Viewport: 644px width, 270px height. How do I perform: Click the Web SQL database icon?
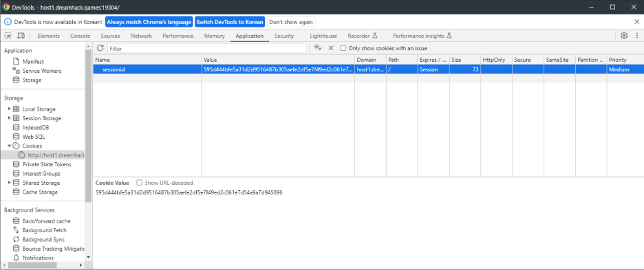click(x=16, y=137)
